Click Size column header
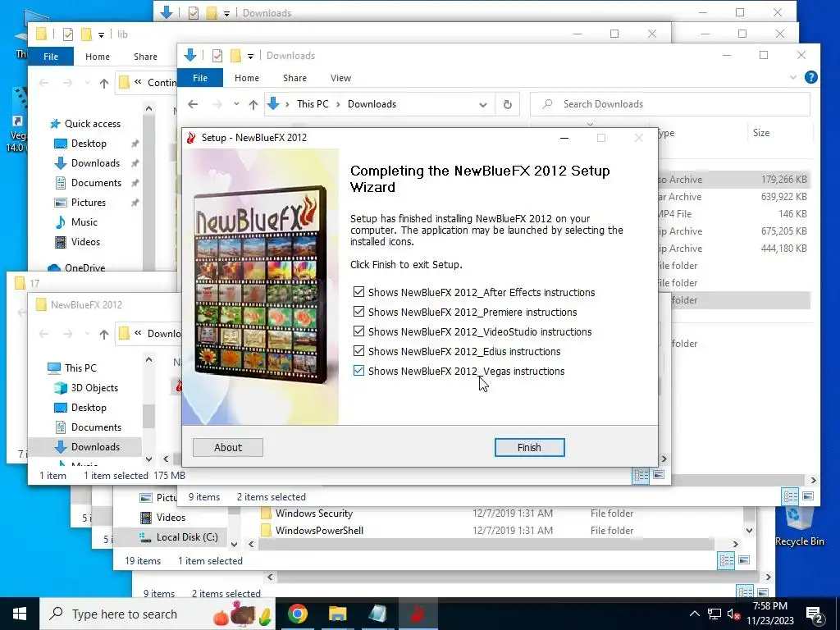This screenshot has height=630, width=840. click(x=761, y=133)
